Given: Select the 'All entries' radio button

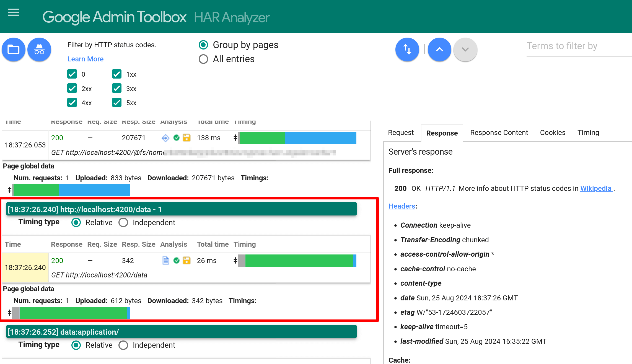Looking at the screenshot, I should (203, 59).
